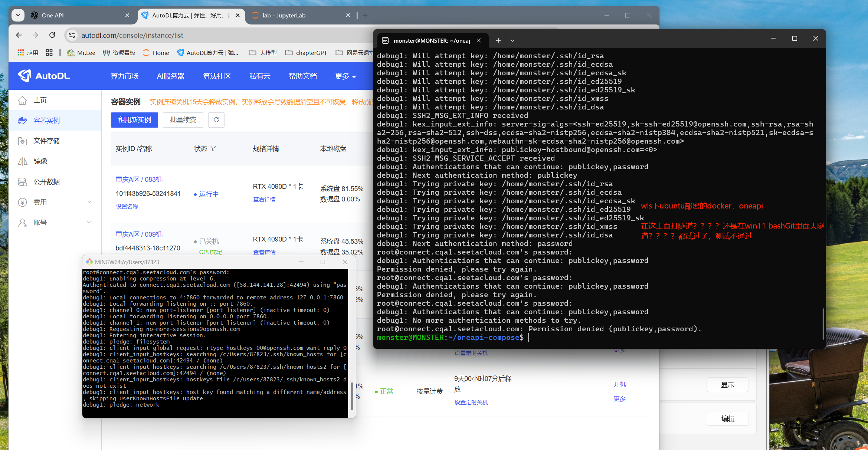
Task: Expand the 账号 sidebar section
Action: coord(89,223)
